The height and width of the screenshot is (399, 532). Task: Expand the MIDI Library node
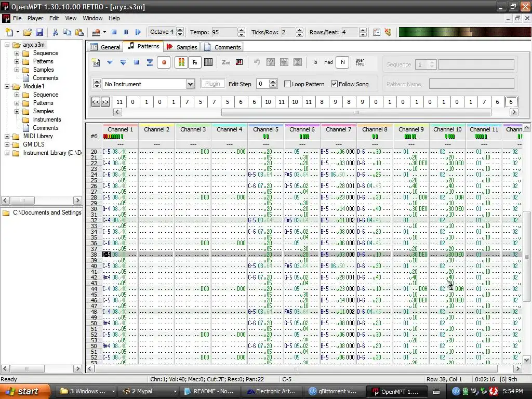click(x=7, y=137)
